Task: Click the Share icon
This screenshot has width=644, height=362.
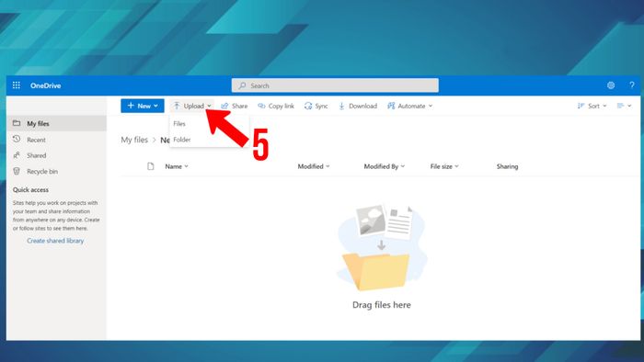Action: click(224, 107)
